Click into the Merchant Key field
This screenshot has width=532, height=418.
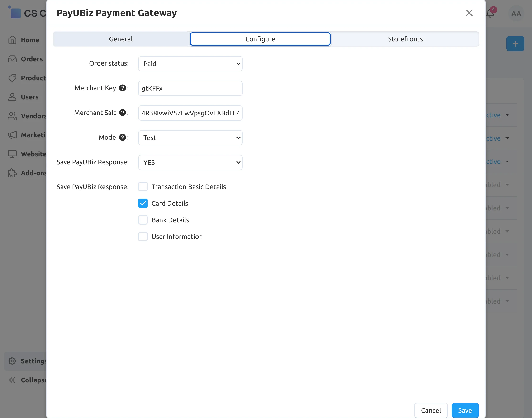[190, 88]
